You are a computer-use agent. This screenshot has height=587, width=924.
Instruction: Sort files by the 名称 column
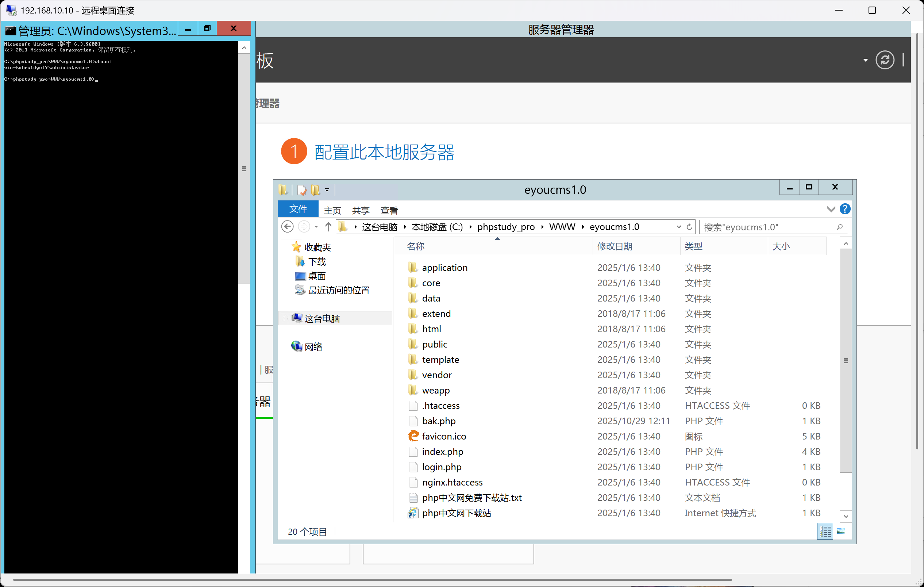(x=416, y=246)
